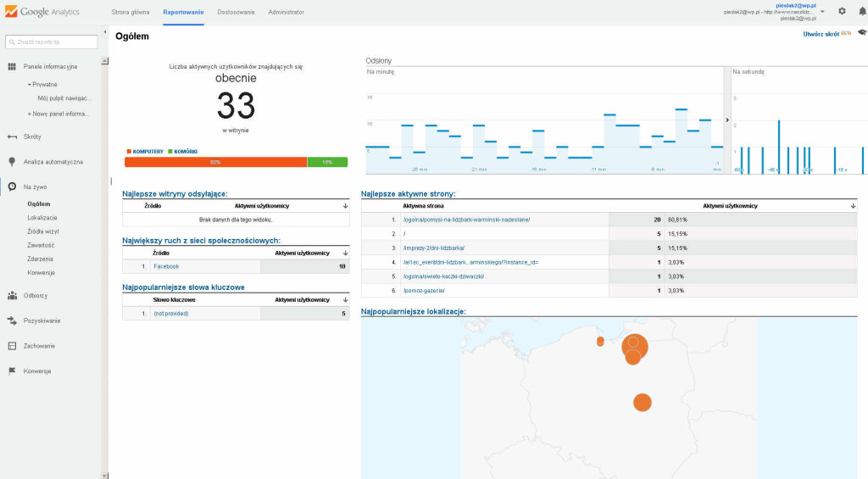The height and width of the screenshot is (479, 868).
Task: Click the Odbiorcy audience icon
Action: coord(12,296)
